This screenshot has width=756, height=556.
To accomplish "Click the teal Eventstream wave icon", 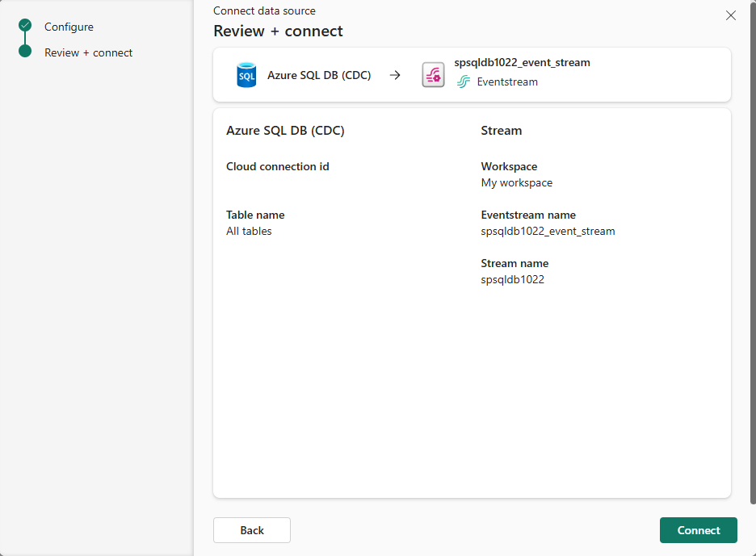I will point(463,82).
